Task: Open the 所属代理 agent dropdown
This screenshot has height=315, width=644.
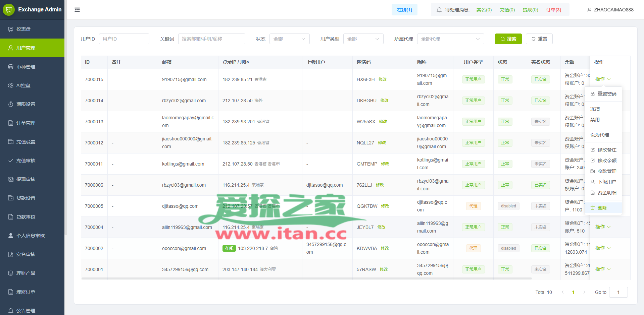Action: [450, 39]
